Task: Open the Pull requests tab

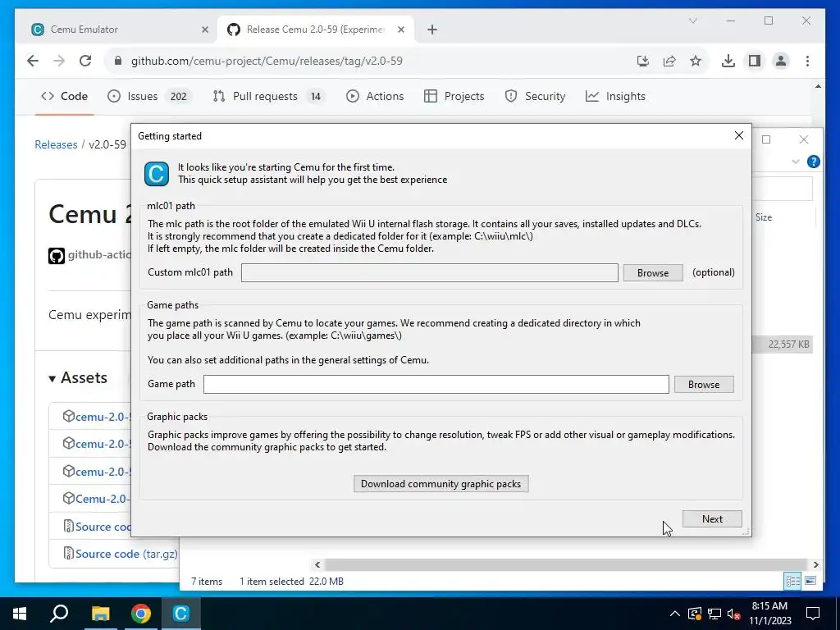Action: coord(269,97)
